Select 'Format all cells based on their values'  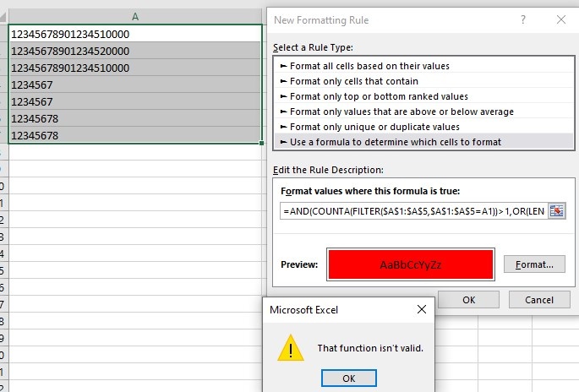point(424,66)
